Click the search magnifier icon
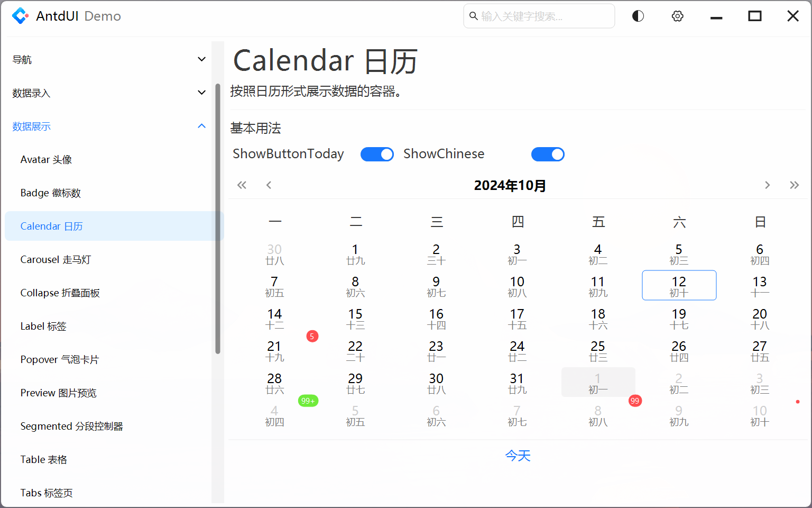Image resolution: width=812 pixels, height=508 pixels. point(473,16)
